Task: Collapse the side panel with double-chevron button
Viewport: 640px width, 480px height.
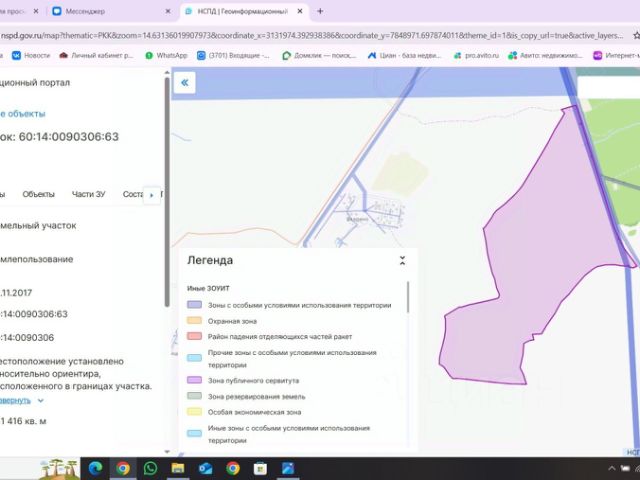Action: pos(184,83)
